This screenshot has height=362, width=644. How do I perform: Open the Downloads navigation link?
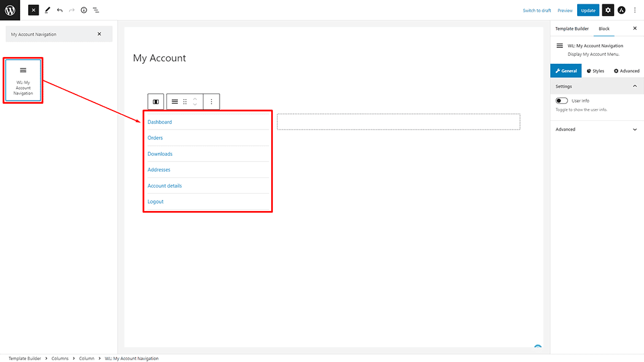pyautogui.click(x=159, y=153)
